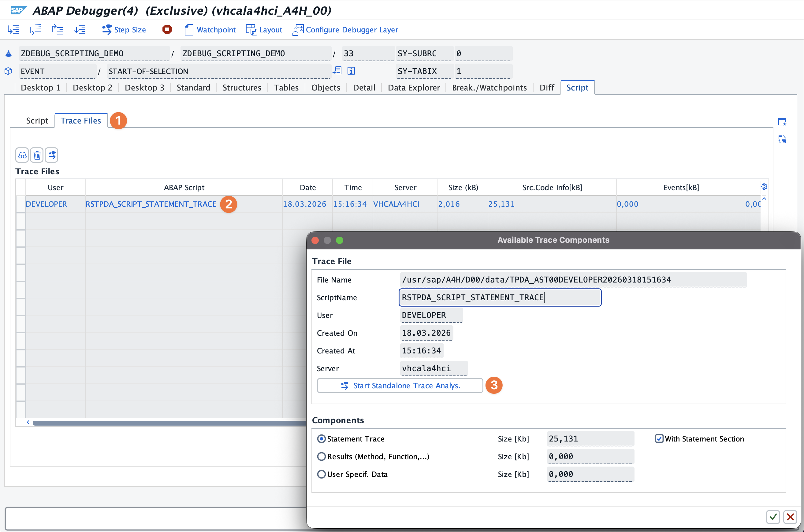Click the program icon beside ZDEBUG_SCRIPTING_DEMO
Image resolution: width=804 pixels, height=532 pixels.
click(9, 54)
